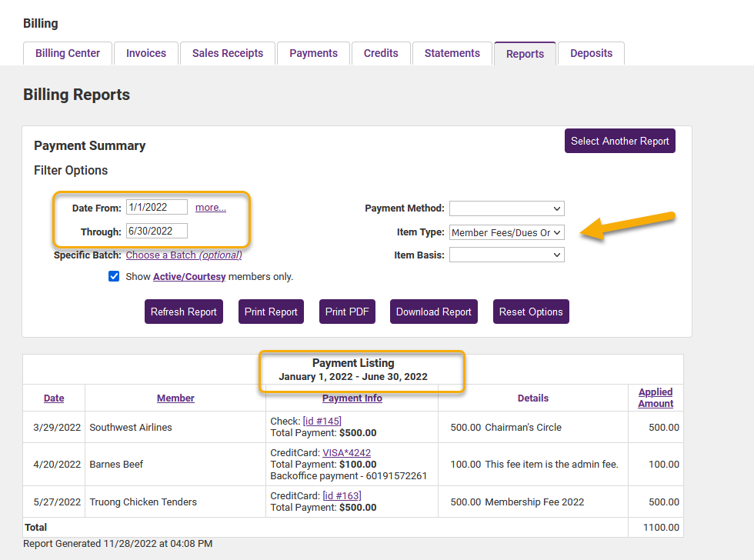Image resolution: width=754 pixels, height=560 pixels.
Task: Click the Select Another Report button
Action: [x=619, y=141]
